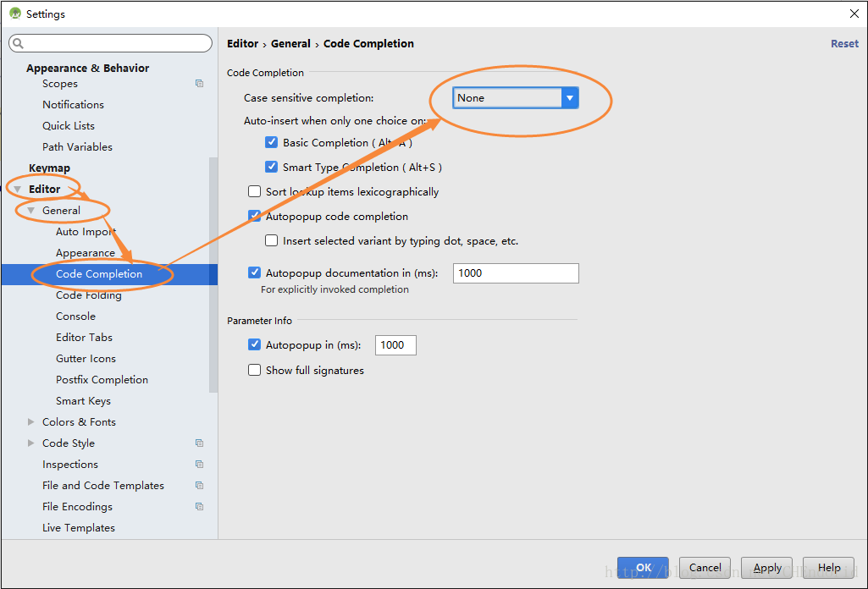Click the project-level icon beside Scopes
The image size is (868, 589).
pyautogui.click(x=199, y=84)
